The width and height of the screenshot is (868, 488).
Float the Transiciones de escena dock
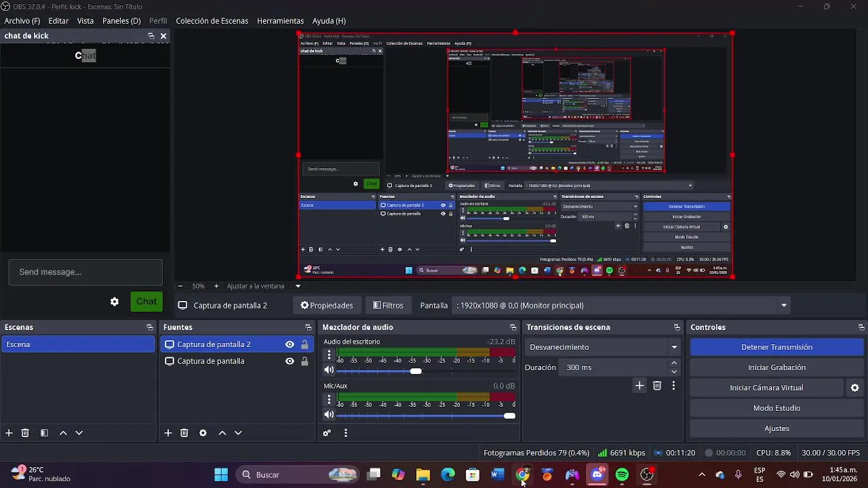(x=677, y=327)
